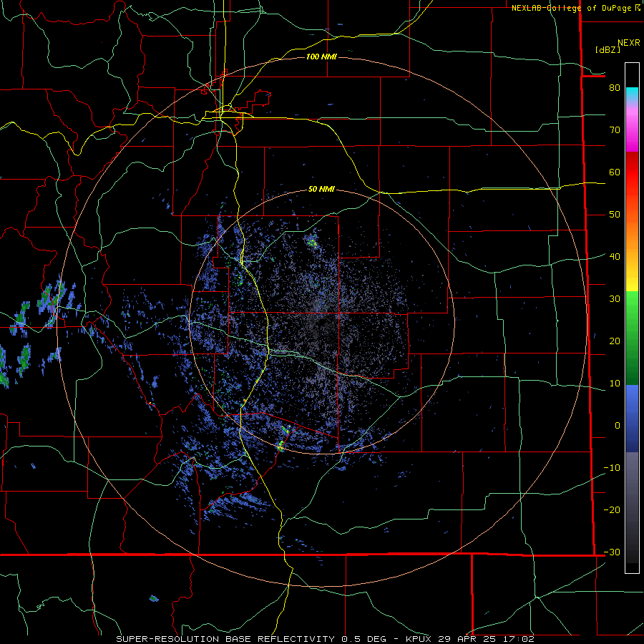Screen dimensions: 644x644
Task: Click the 10 value on dBZ scale
Action: point(615,384)
